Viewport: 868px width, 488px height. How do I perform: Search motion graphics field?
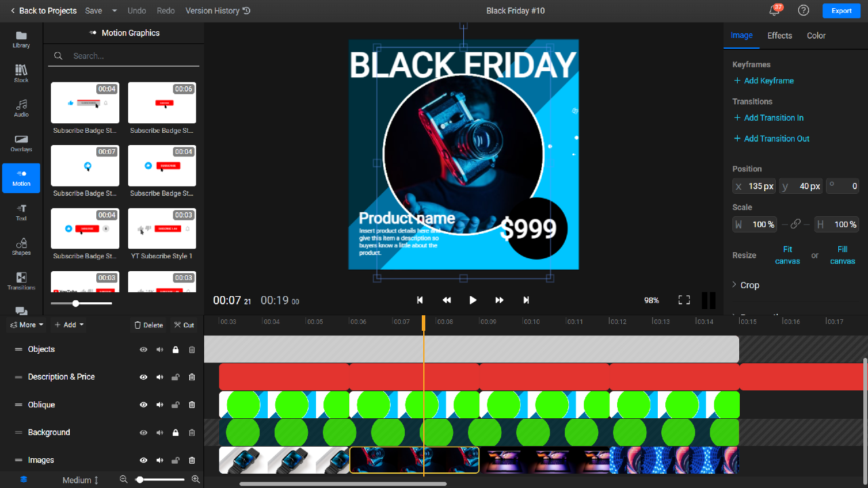(x=123, y=56)
